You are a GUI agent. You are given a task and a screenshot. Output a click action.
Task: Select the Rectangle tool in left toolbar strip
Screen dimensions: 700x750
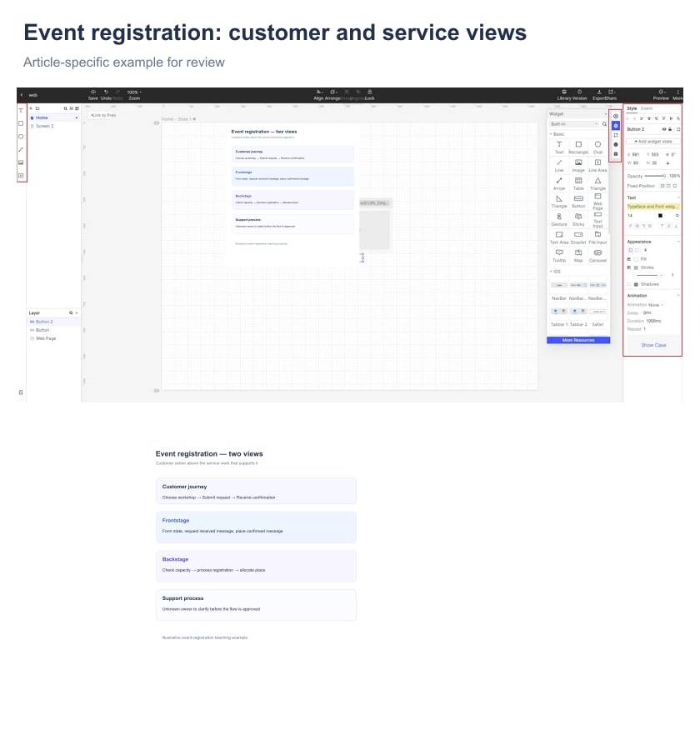21,123
